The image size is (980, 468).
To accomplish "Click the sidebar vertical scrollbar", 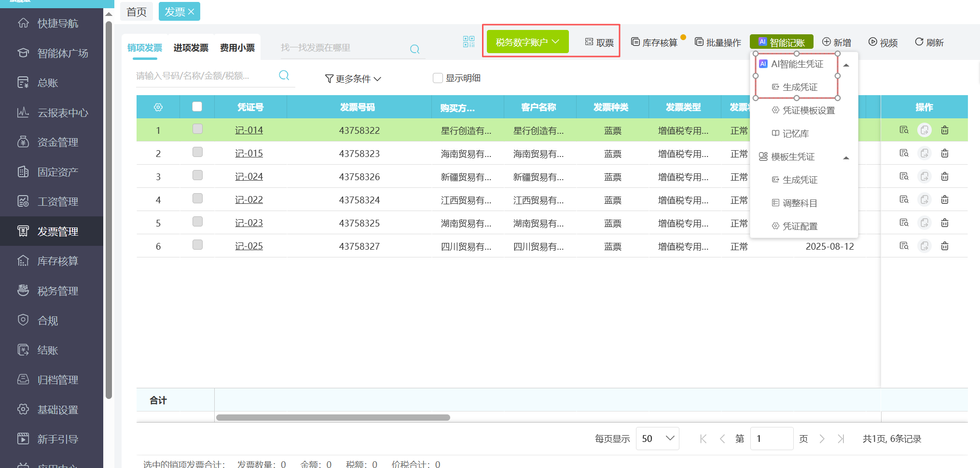I will pyautogui.click(x=109, y=210).
